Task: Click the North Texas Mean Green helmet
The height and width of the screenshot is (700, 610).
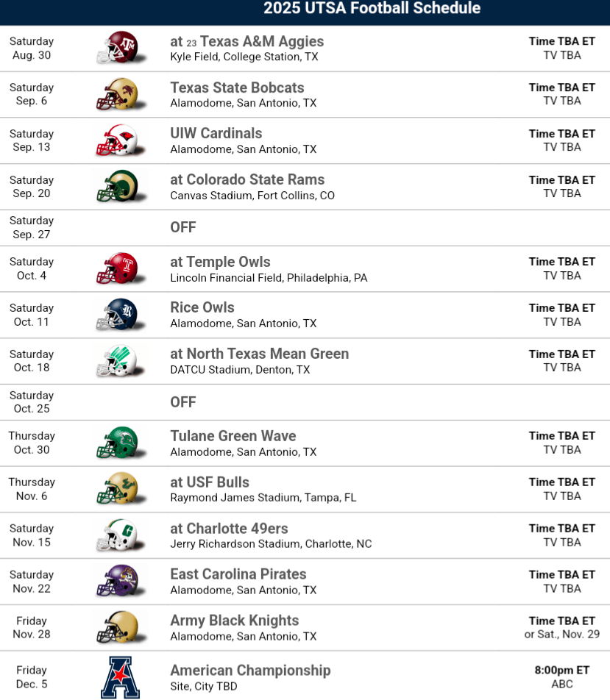Action: pos(117,361)
